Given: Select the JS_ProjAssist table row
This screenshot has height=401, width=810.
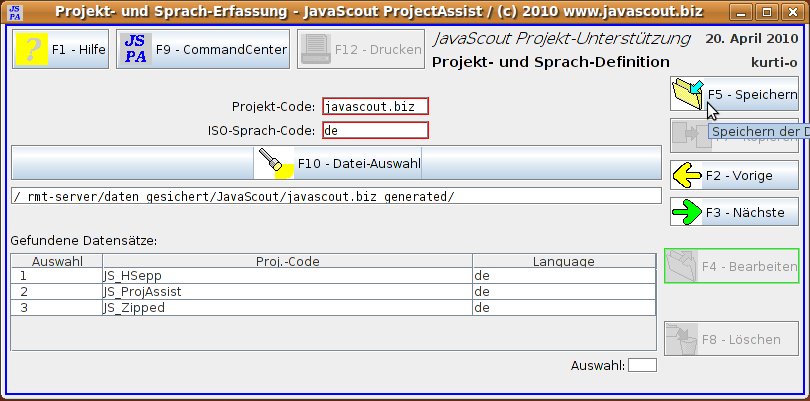Looking at the screenshot, I should coord(286,291).
